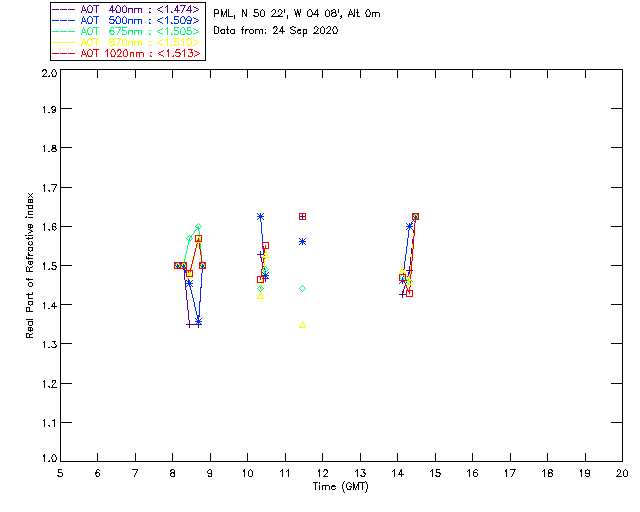640x512 pixels.
Task: Click y-axis tick label 1.3
Action: coord(49,345)
